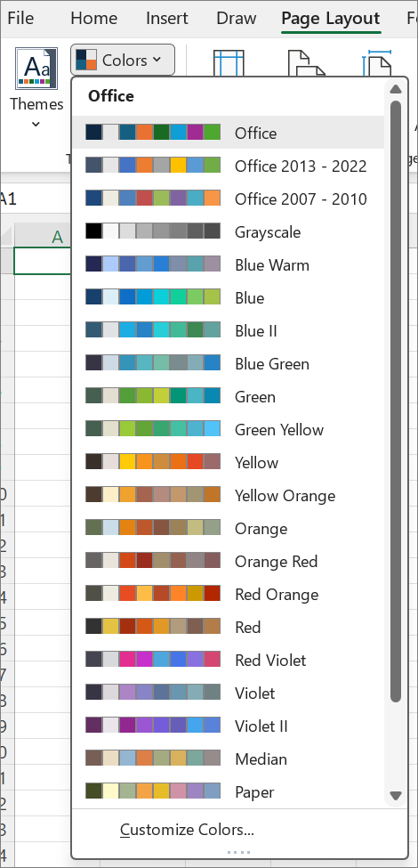
Task: Select column A header
Action: click(x=43, y=237)
